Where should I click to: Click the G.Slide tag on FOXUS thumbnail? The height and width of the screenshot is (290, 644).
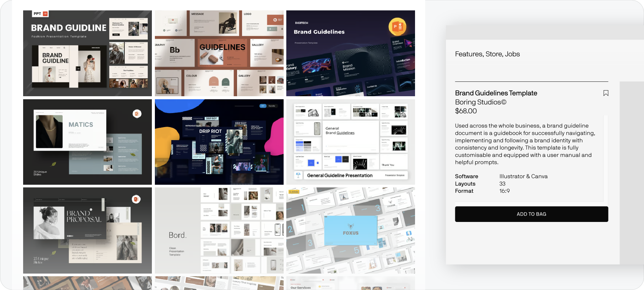(294, 192)
